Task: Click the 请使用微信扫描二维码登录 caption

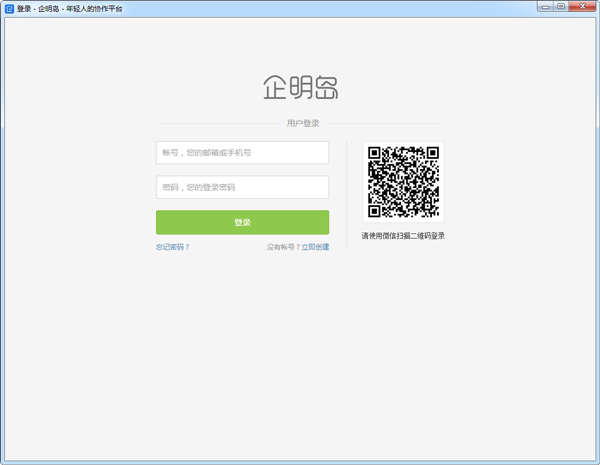Action: click(403, 236)
